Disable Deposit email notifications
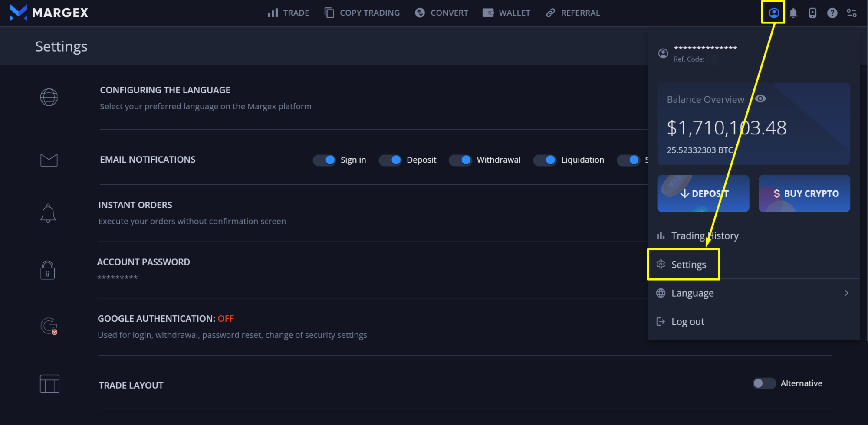 tap(390, 160)
